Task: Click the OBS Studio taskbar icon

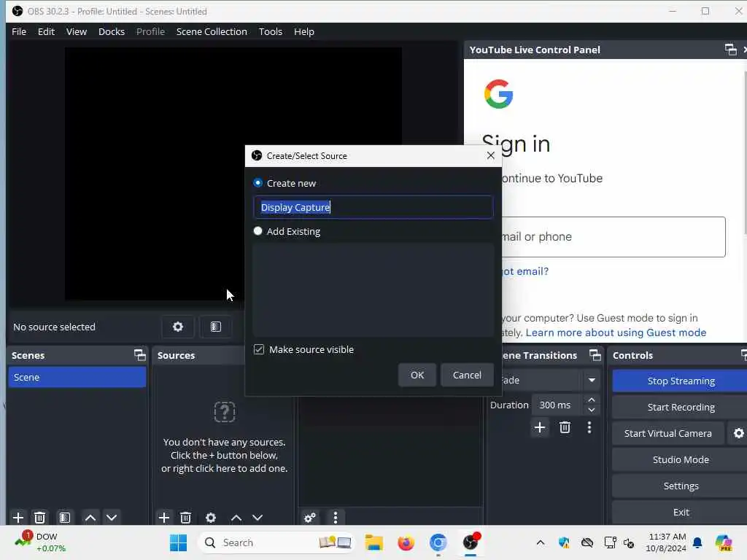Action: coord(471,542)
